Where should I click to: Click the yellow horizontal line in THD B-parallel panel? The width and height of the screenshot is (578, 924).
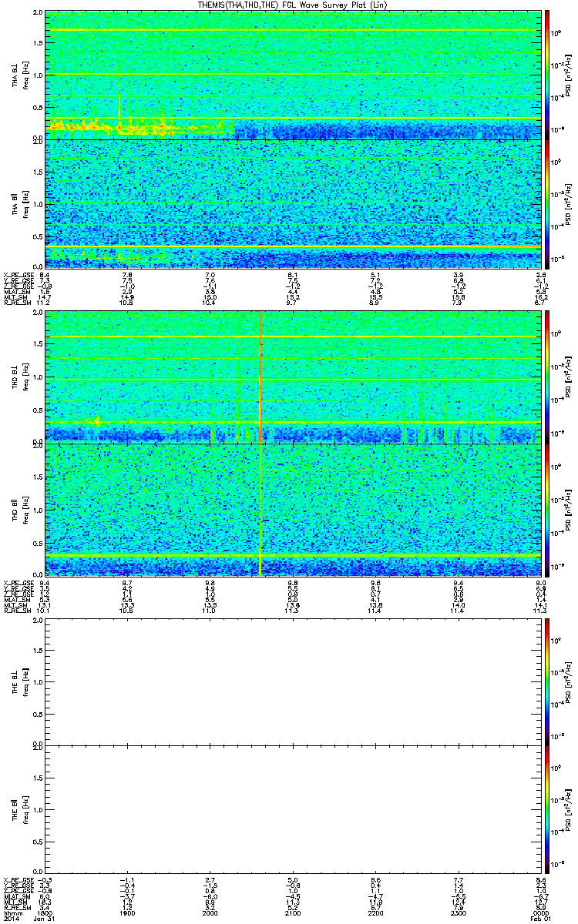292,554
